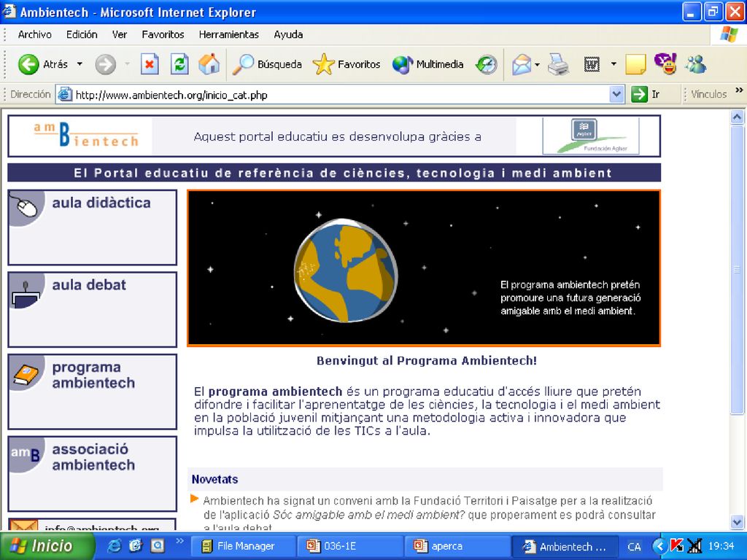This screenshot has width=747, height=560.
Task: Click the mouse icon beside aula didàctica
Action: 25,206
